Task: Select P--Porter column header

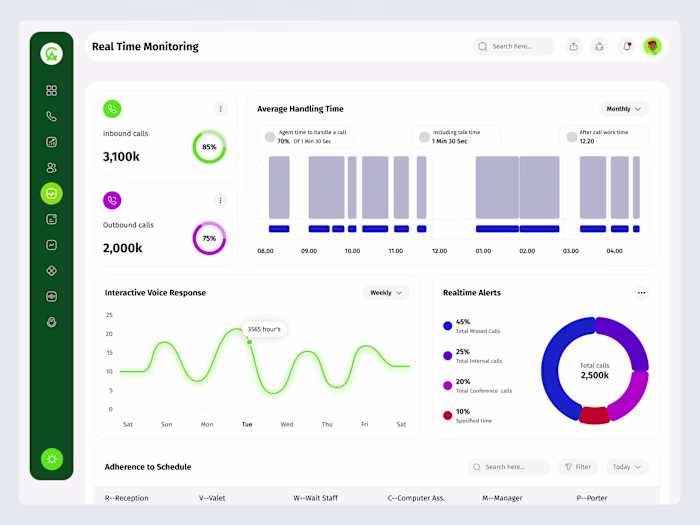Action: click(x=592, y=498)
